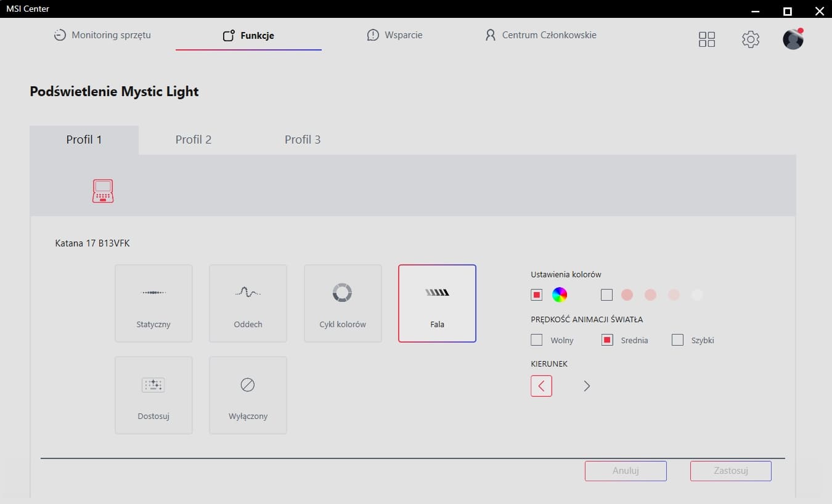Go to Centrum Członkowskie

point(540,35)
